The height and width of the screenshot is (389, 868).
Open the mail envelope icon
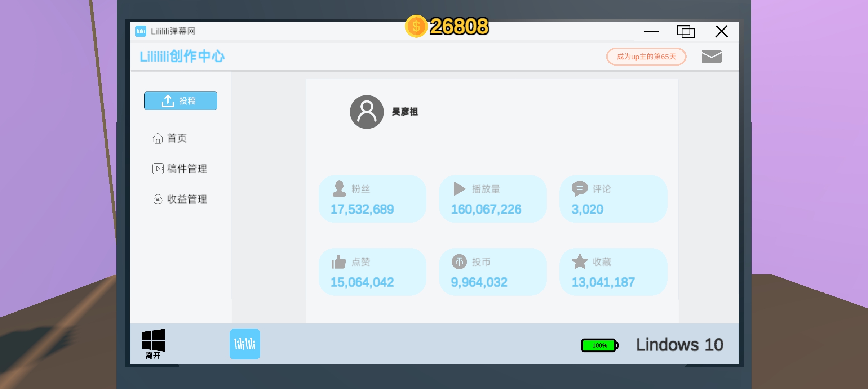coord(712,57)
